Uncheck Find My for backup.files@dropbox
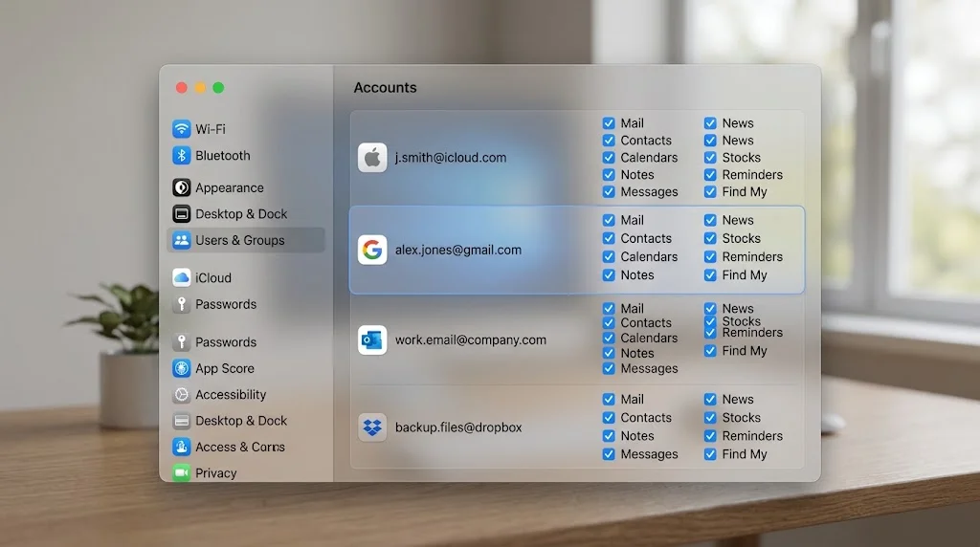Screen dimensions: 980x547 click(710, 454)
